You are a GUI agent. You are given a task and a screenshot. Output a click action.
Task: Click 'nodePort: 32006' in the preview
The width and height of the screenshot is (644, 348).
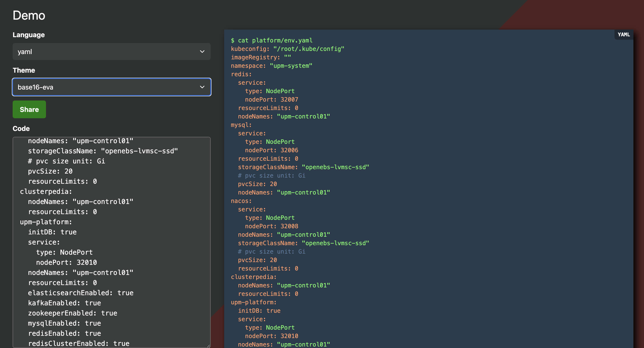coord(272,150)
